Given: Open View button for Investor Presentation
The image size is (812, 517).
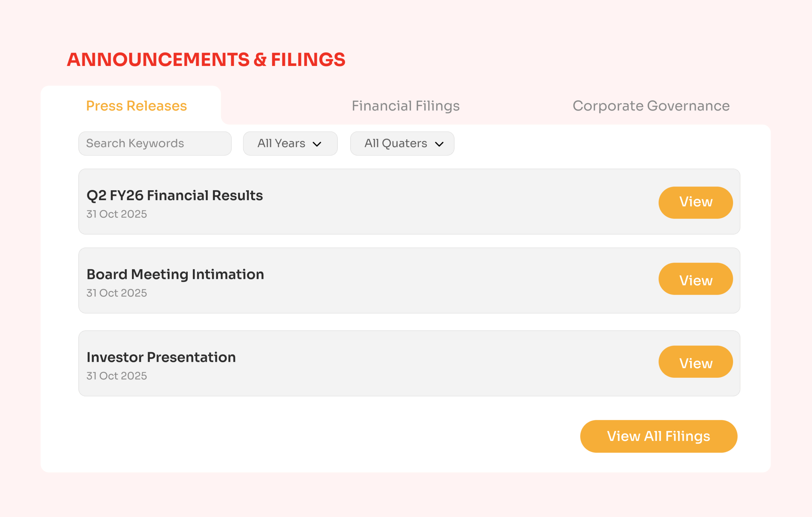Looking at the screenshot, I should coord(695,362).
